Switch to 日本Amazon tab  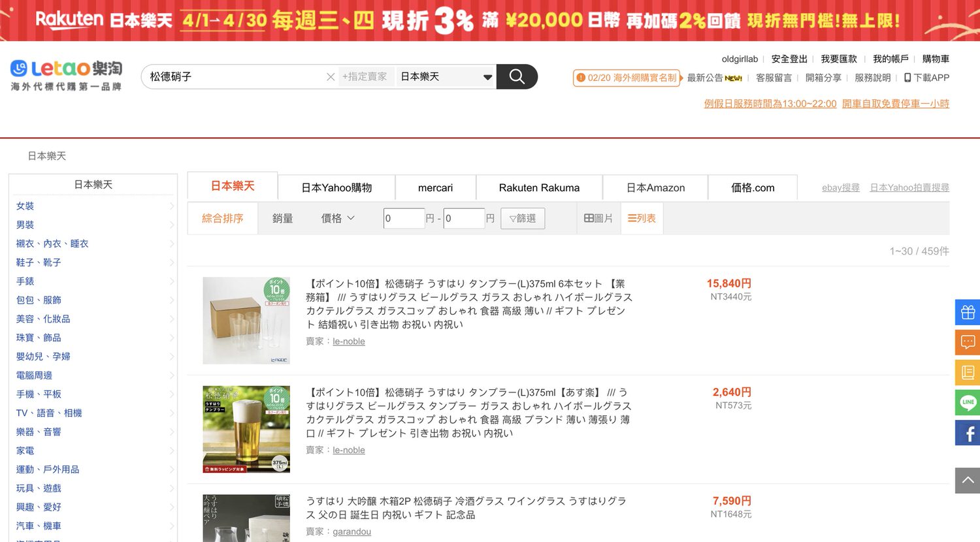click(655, 187)
